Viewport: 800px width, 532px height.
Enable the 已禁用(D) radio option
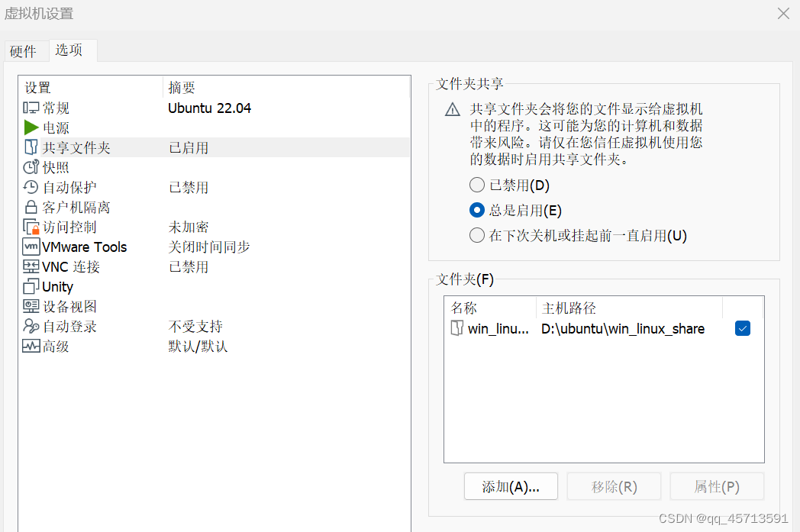[x=476, y=185]
